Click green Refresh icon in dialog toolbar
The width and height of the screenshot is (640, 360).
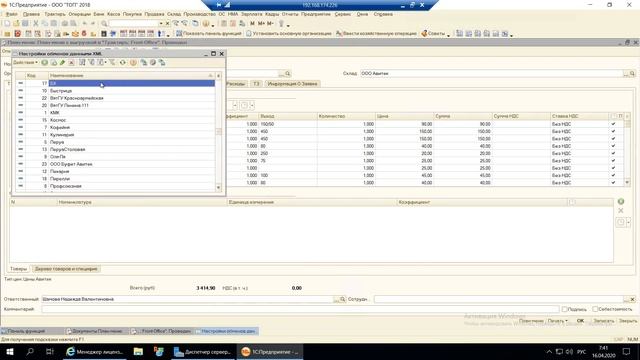click(x=122, y=62)
